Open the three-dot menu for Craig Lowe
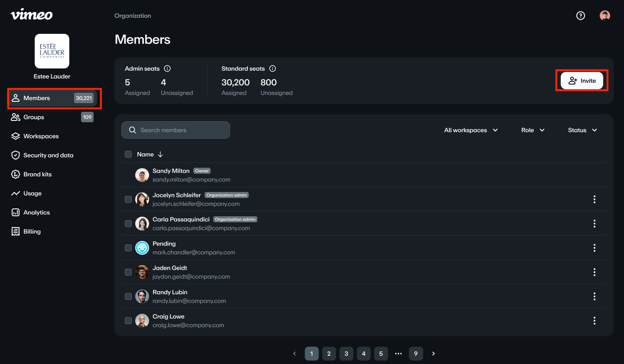624x364 pixels. [594, 321]
